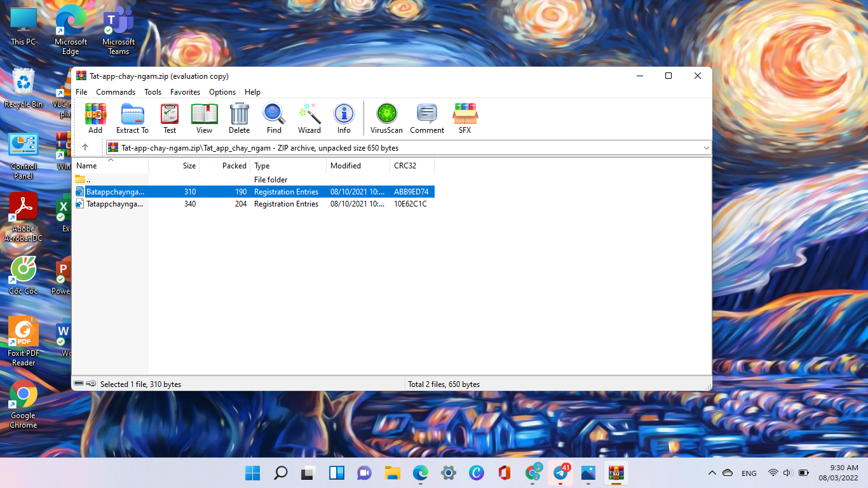Open This PC desktop icon

(24, 27)
